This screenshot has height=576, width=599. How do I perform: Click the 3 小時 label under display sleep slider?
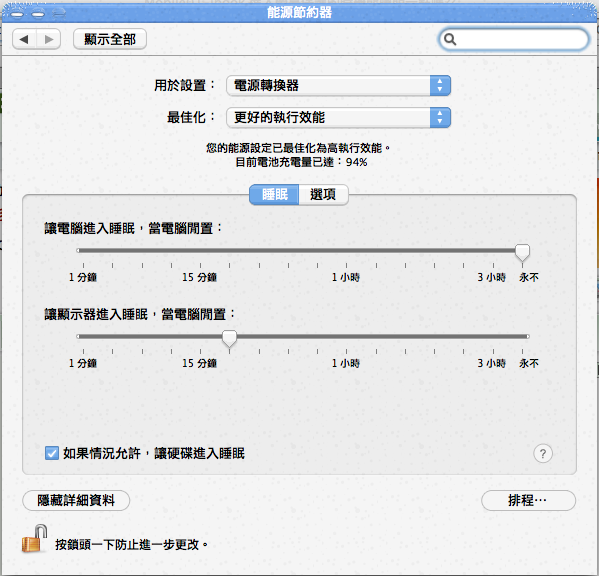point(491,363)
